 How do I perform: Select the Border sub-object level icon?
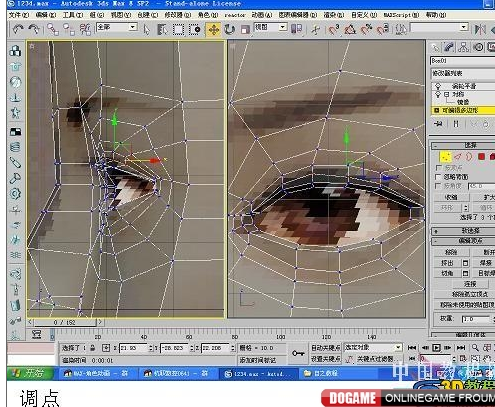tap(469, 156)
